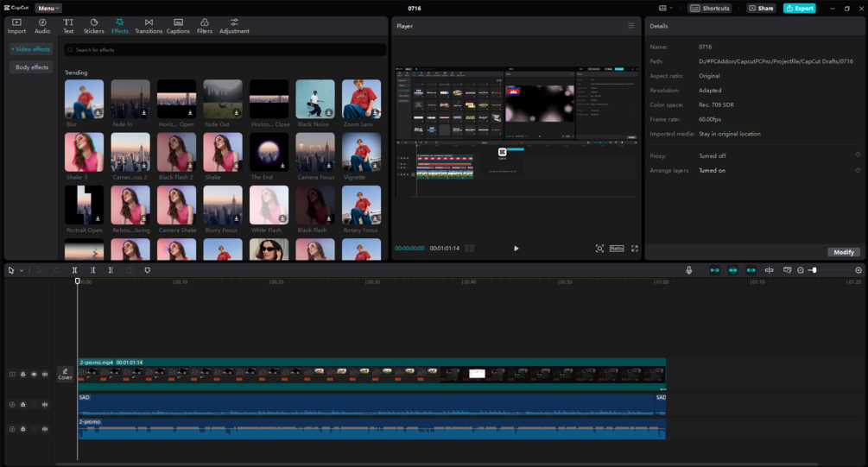Click the Delete left trim tool
The width and height of the screenshot is (868, 467).
(92, 270)
